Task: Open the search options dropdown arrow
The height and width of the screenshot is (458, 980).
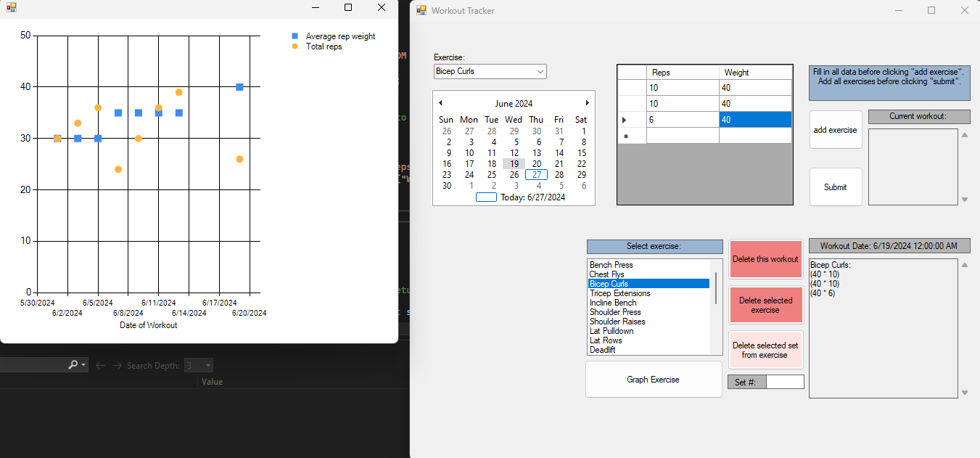Action: point(84,365)
